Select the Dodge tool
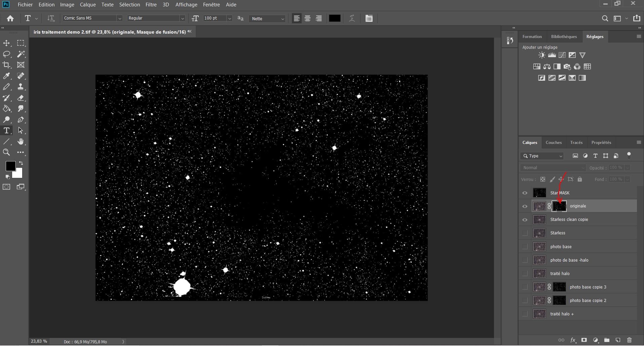The image size is (644, 346). (6, 120)
